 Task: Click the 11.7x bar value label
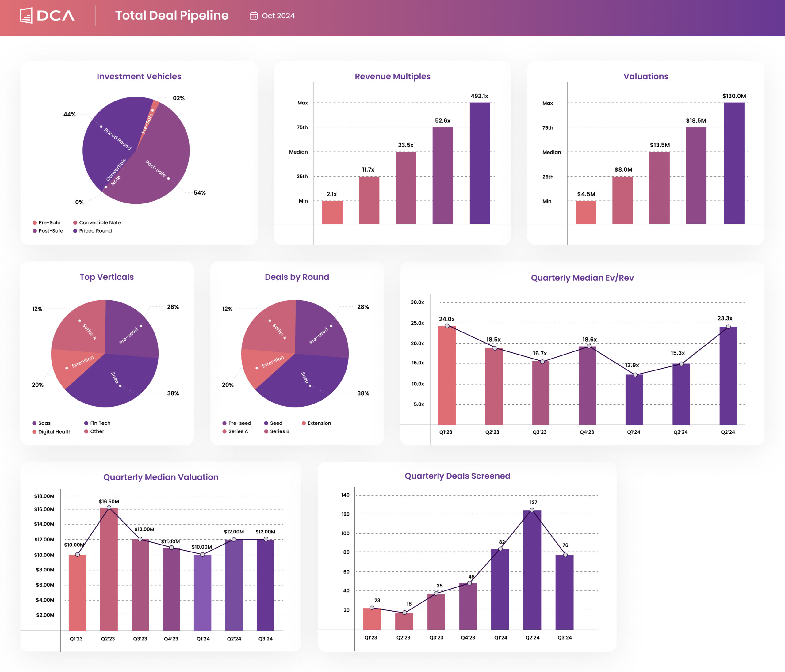[x=368, y=170]
